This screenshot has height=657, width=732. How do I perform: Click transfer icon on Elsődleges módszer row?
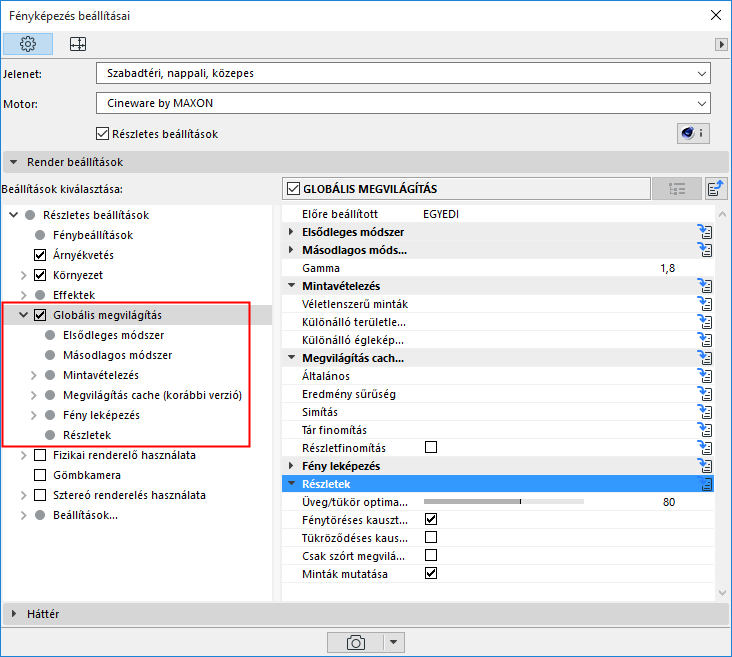[705, 232]
